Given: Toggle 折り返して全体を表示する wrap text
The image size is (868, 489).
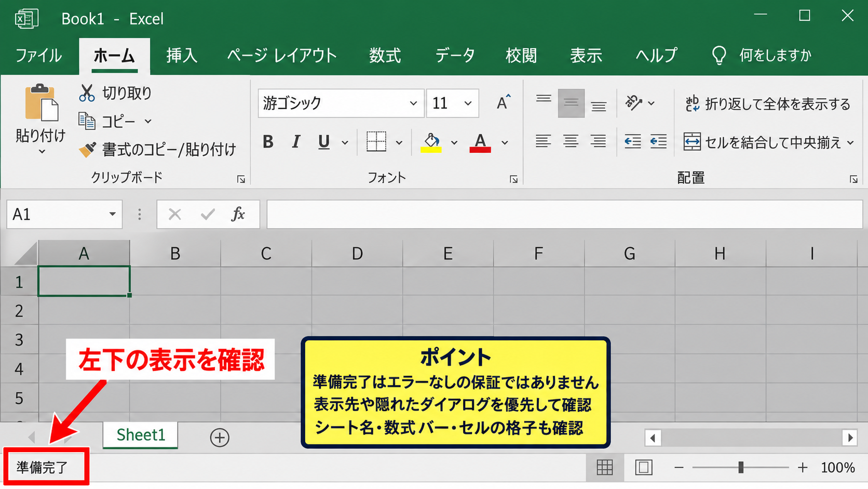Looking at the screenshot, I should coord(768,104).
